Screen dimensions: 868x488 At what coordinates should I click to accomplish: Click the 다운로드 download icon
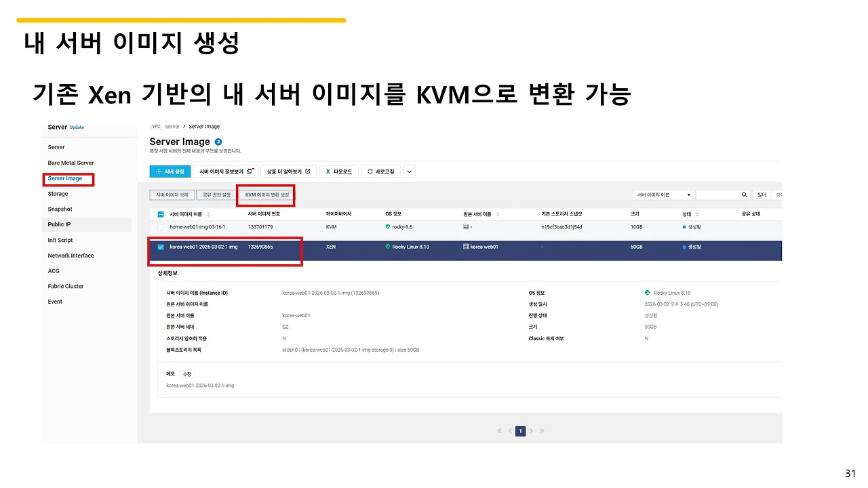(327, 171)
